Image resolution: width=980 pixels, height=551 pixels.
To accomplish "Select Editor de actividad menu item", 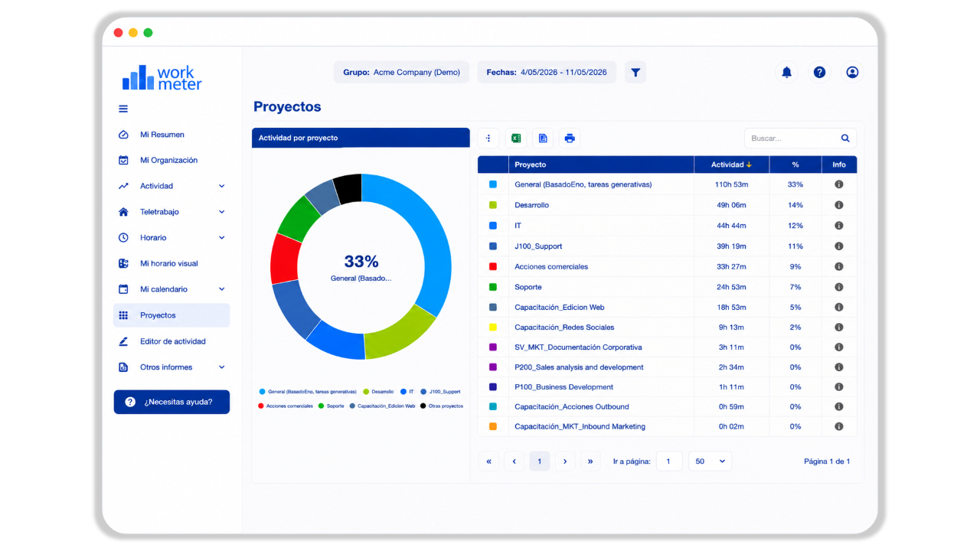I will [x=173, y=341].
